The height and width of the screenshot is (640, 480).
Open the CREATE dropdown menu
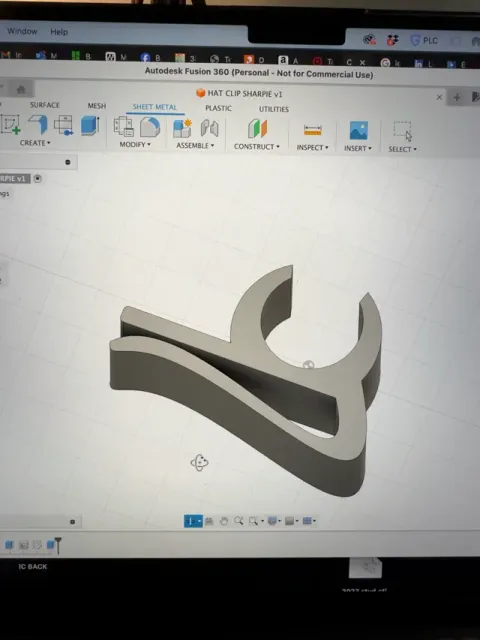(x=35, y=143)
